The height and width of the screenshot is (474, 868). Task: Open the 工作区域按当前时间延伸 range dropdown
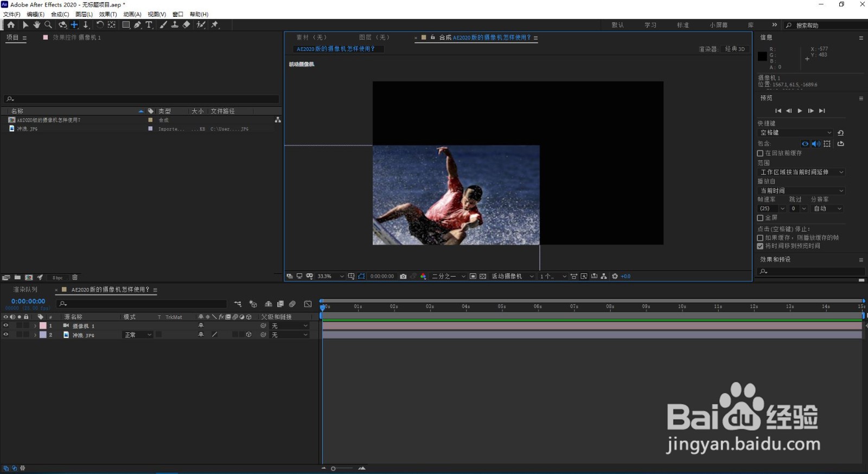[x=801, y=172]
